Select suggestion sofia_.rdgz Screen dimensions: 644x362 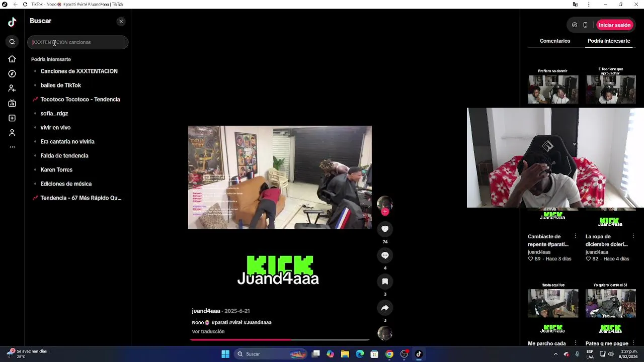54,114
